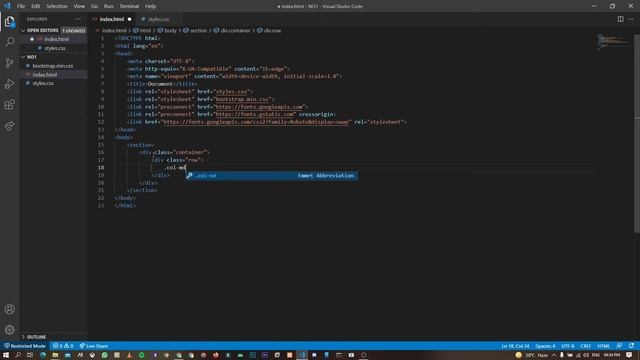Accept the .col-md Emmet Abbreviation suggestion
Image resolution: width=640 pixels, height=360 pixels.
coord(271,176)
